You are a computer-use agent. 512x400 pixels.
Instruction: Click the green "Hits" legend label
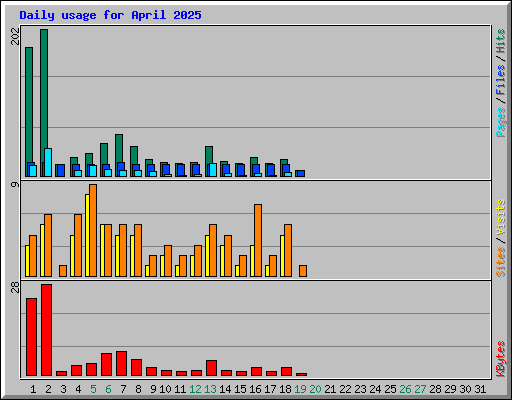click(500, 41)
